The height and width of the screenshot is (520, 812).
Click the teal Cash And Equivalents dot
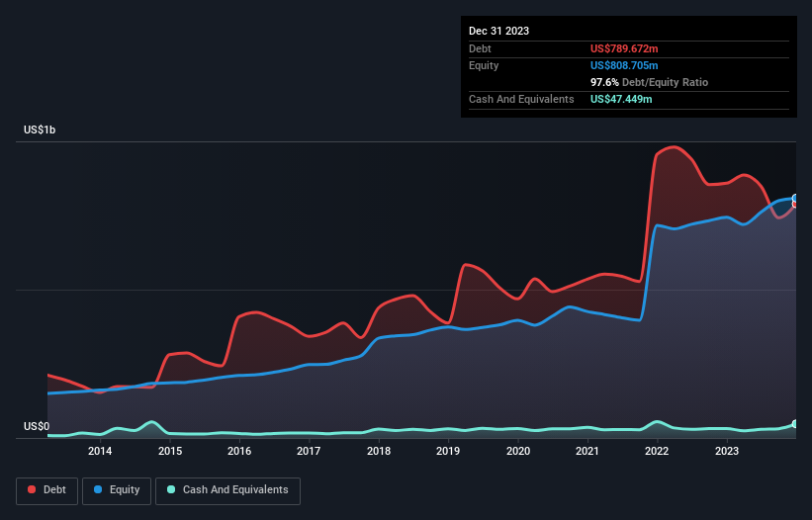tap(171, 489)
